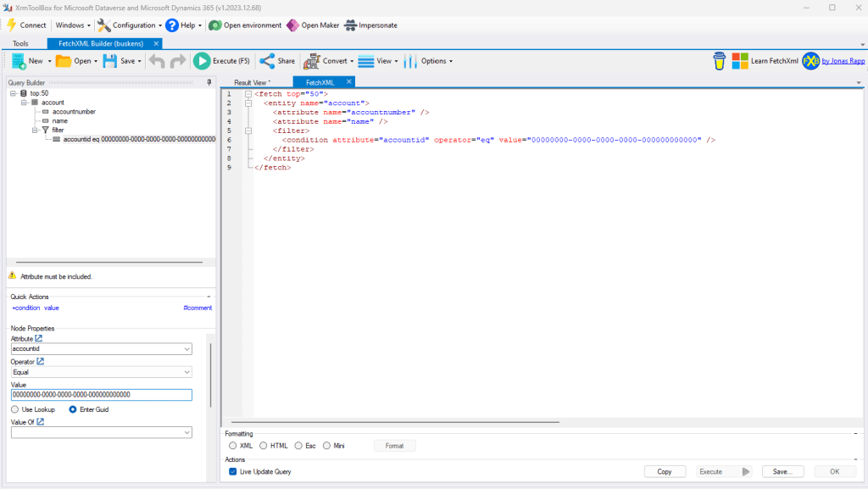The image size is (868, 489).
Task: Click the Save disk icon
Action: (110, 61)
